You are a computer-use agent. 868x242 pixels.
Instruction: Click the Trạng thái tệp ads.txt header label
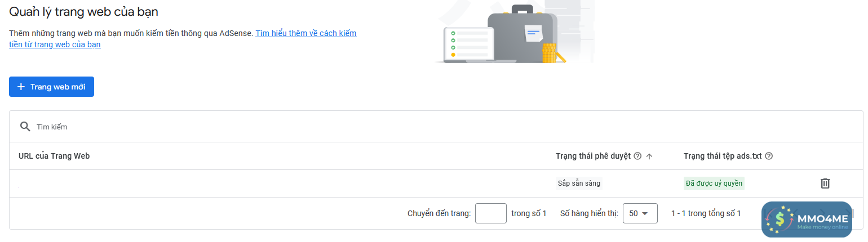[723, 156]
